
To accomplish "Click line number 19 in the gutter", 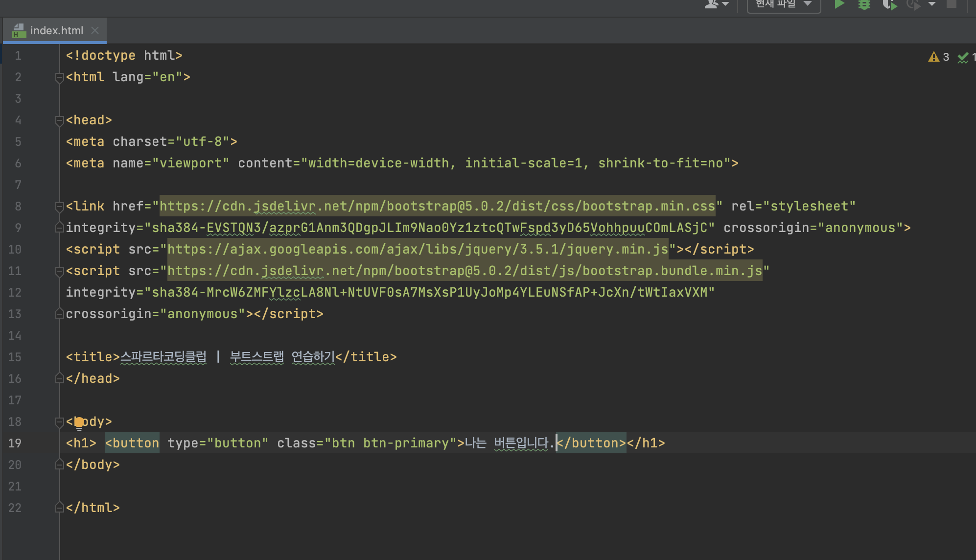I will [x=15, y=443].
